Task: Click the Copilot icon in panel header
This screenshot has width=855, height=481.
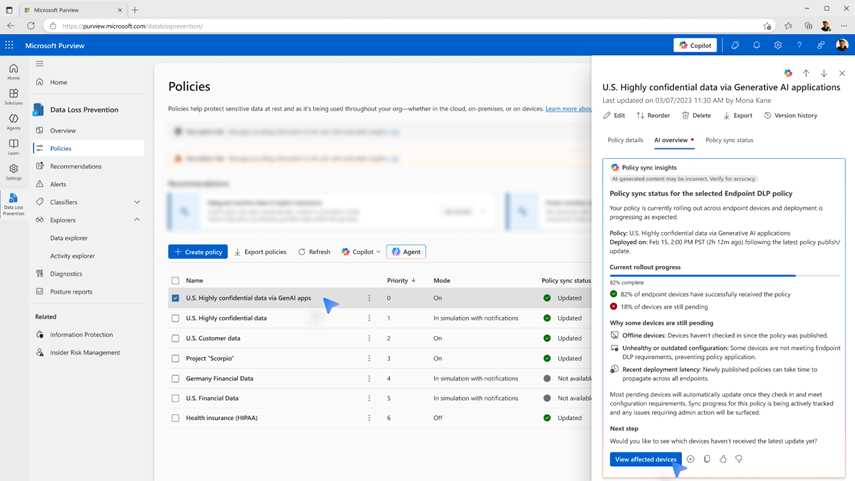Action: pyautogui.click(x=788, y=73)
